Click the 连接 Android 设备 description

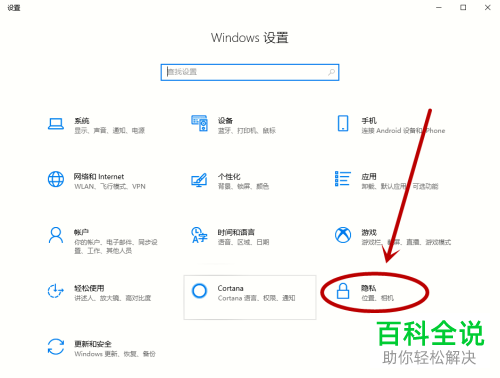tap(403, 131)
